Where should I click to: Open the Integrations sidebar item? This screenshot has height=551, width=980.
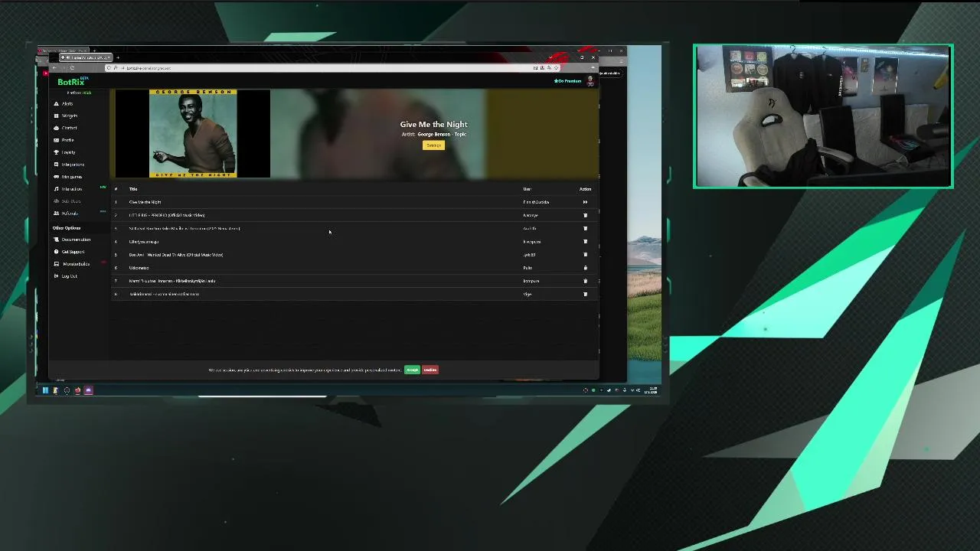tap(69, 165)
